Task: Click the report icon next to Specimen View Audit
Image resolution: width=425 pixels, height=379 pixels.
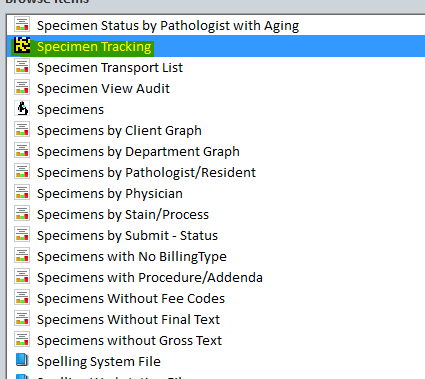Action: 22,88
